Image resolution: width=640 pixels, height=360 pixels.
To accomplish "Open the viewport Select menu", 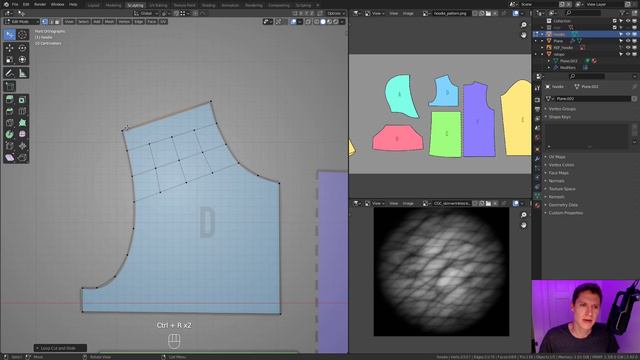I will click(83, 22).
